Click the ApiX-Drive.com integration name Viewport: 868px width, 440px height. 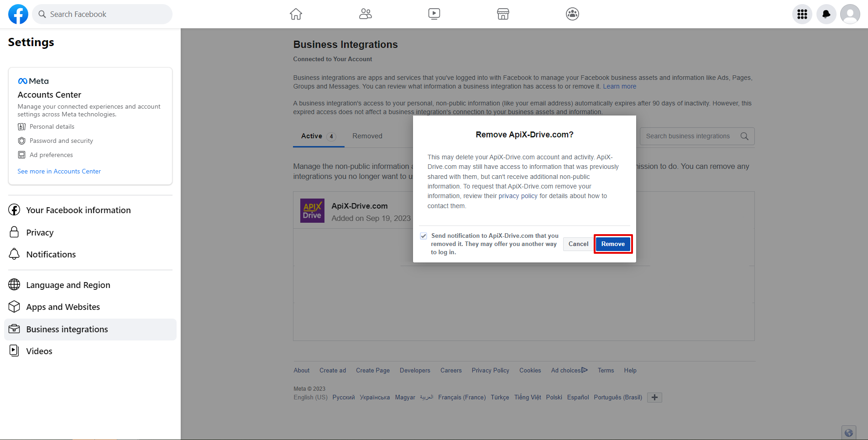click(x=360, y=206)
